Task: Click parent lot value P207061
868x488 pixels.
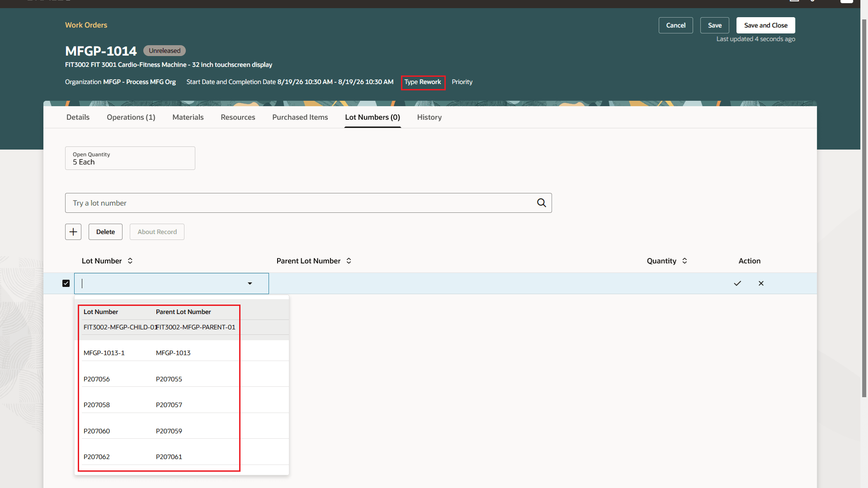Action: (169, 457)
